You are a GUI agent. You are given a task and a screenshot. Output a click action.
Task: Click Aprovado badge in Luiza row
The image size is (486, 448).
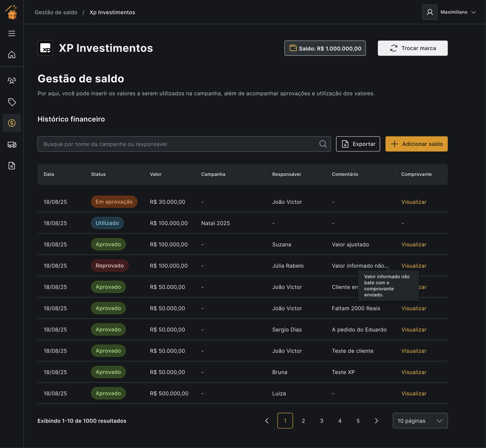(108, 393)
